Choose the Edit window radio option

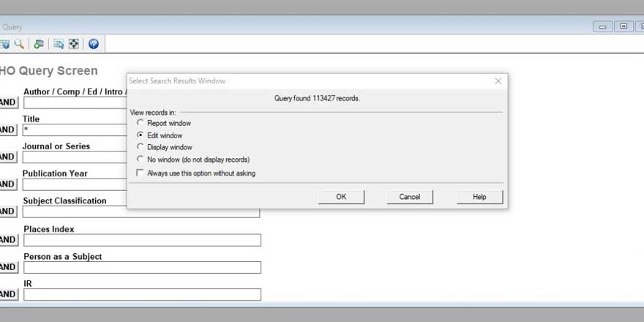pyautogui.click(x=141, y=135)
